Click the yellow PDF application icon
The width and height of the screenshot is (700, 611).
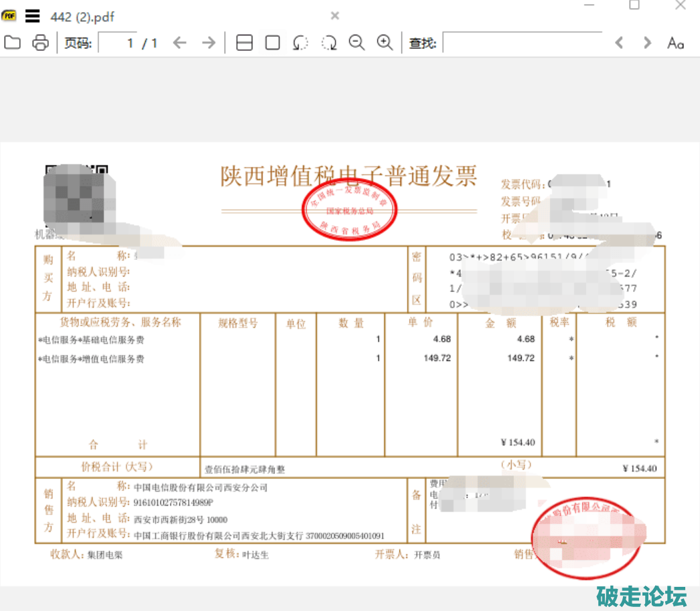[9, 16]
